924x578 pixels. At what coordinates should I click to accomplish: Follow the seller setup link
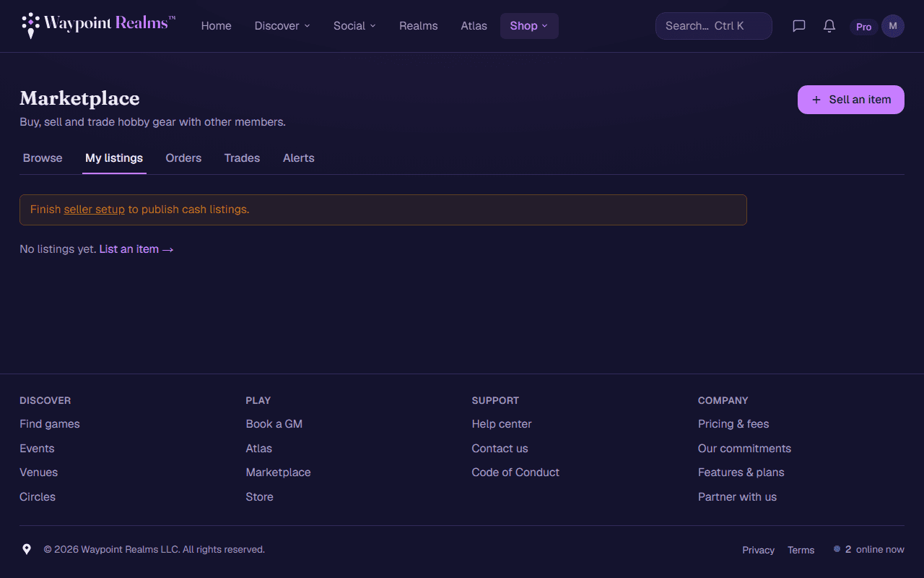(95, 210)
